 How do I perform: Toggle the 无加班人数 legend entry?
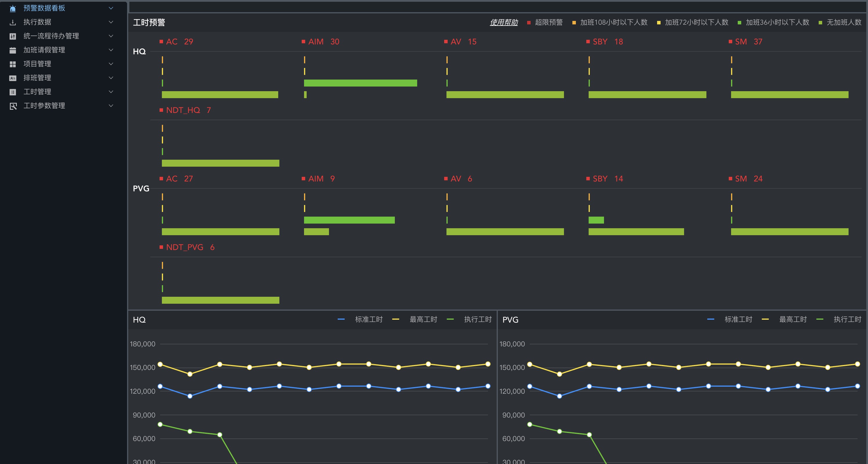(x=840, y=23)
